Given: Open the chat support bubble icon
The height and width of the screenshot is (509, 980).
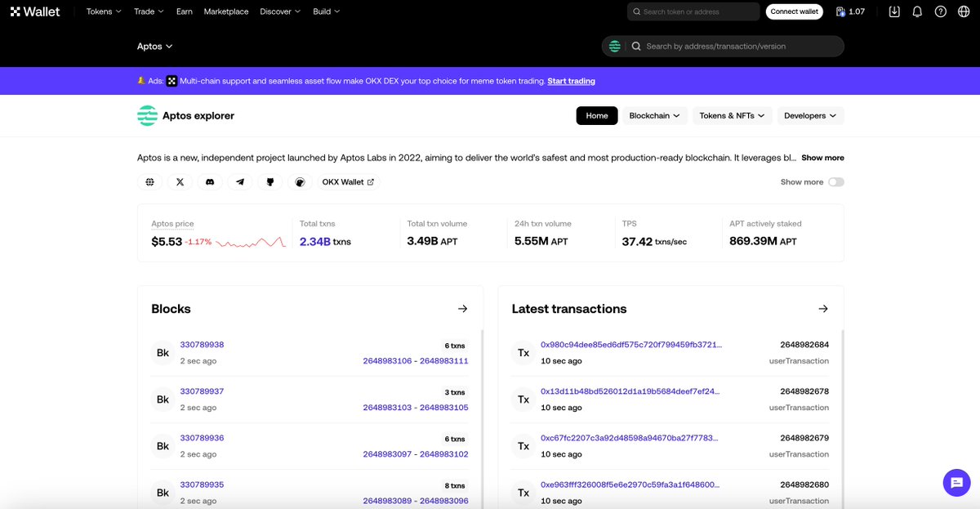Looking at the screenshot, I should pos(955,483).
